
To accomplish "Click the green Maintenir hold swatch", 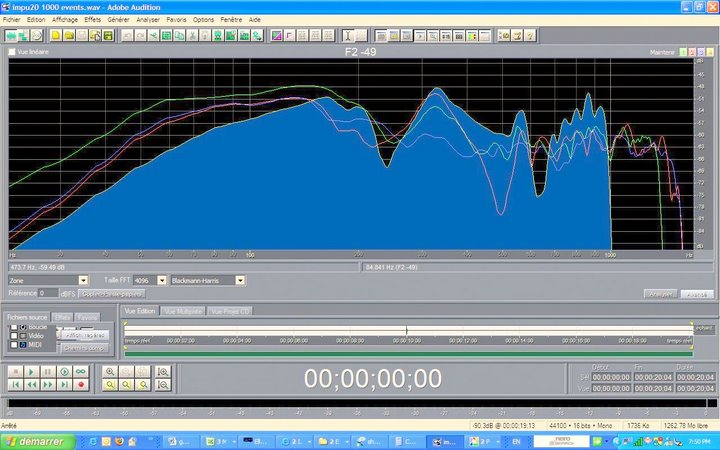I will coord(683,52).
